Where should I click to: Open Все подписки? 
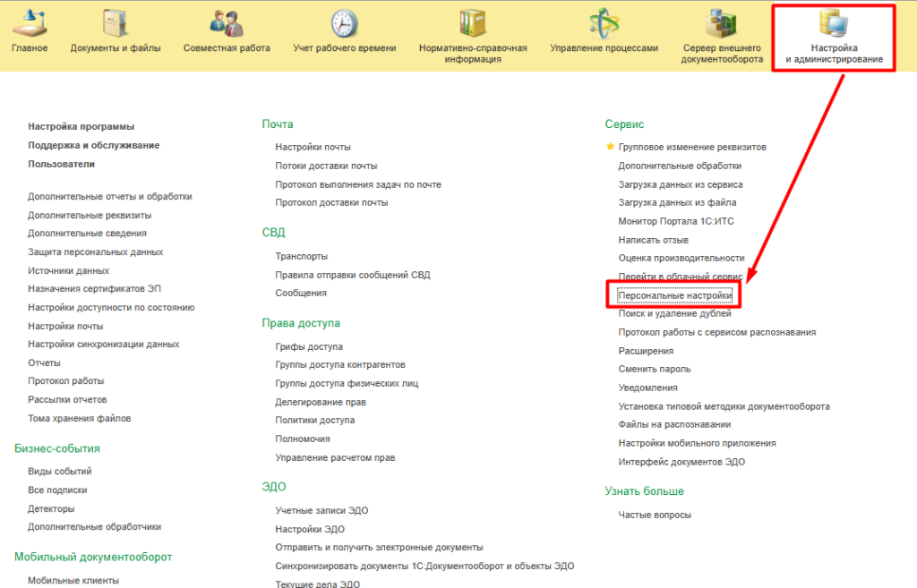(x=57, y=490)
